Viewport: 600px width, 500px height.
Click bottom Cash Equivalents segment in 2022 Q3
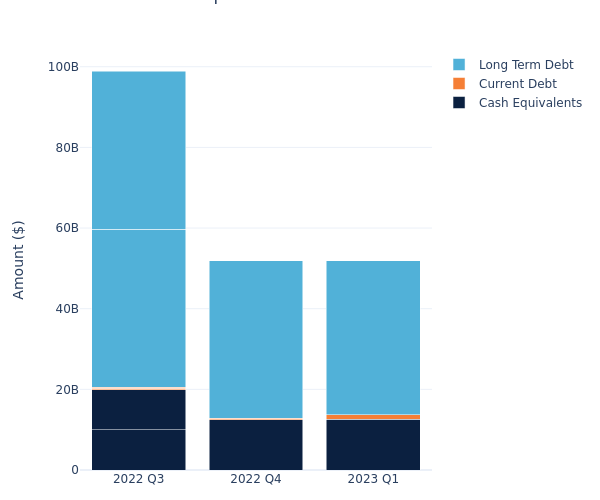(x=139, y=450)
